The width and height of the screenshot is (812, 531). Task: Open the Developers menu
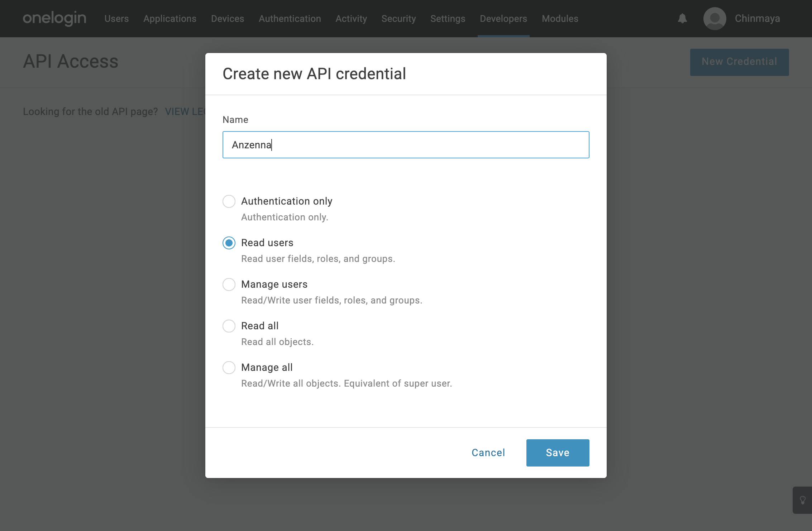503,19
